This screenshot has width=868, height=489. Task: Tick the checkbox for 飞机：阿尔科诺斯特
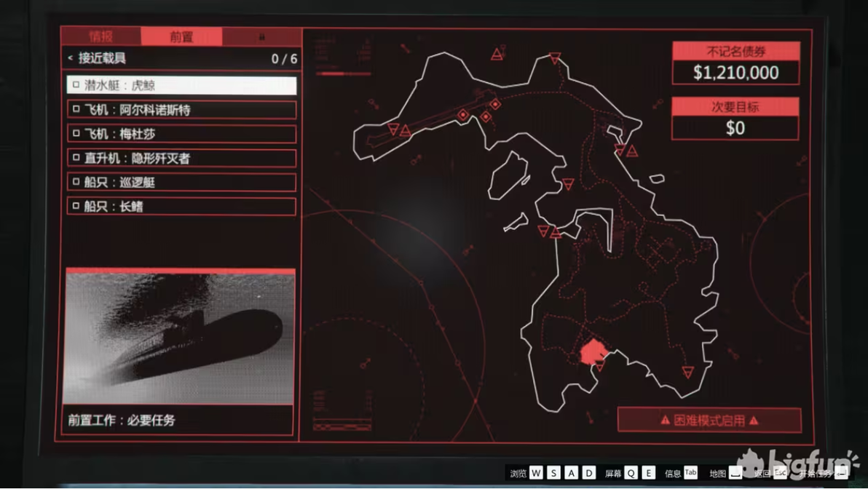76,110
